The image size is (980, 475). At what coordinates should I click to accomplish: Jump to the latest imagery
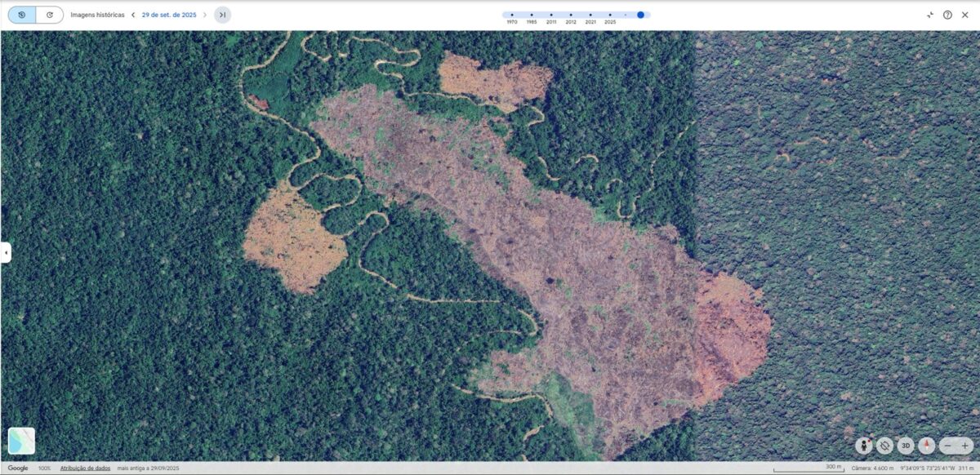point(222,15)
